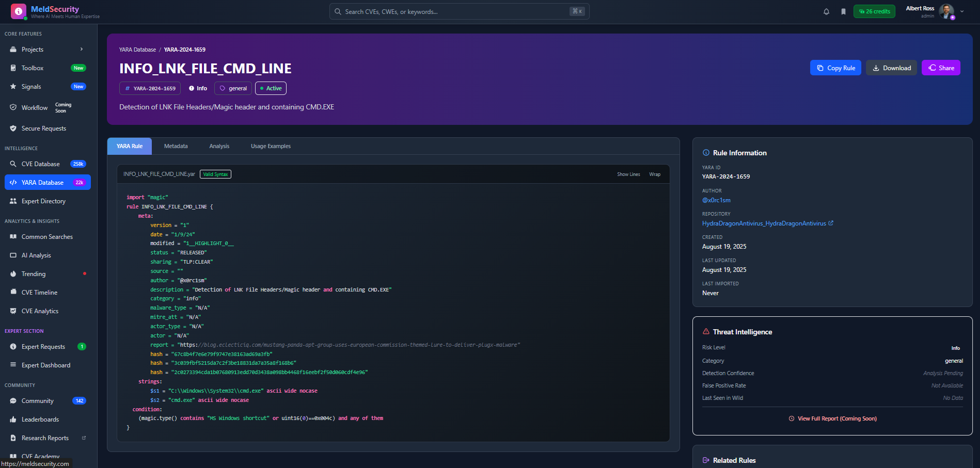Screen dimensions: 980x468
Task: Expand the Projects sidebar chevron
Action: pyautogui.click(x=82, y=49)
